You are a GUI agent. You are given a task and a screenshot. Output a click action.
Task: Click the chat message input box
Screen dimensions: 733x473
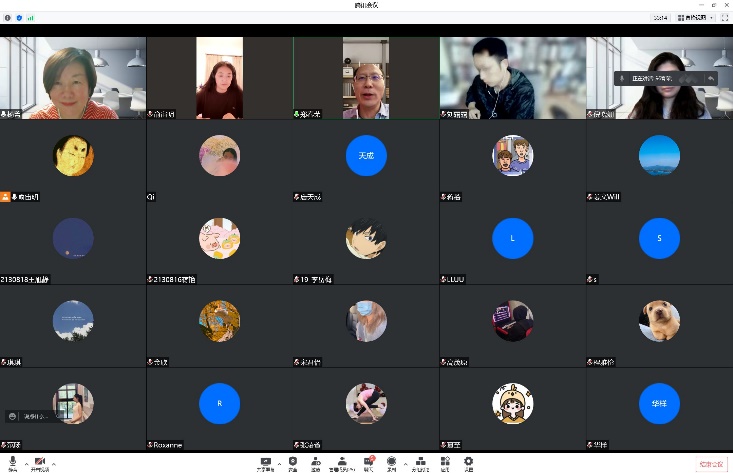pos(28,415)
